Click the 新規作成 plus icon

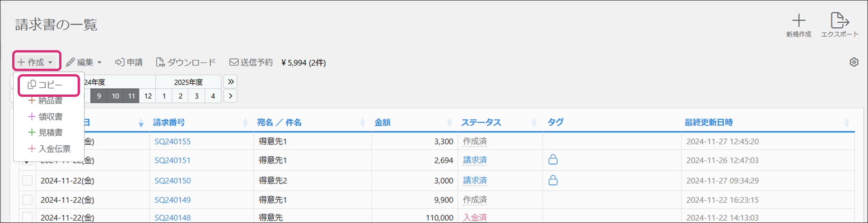click(798, 21)
